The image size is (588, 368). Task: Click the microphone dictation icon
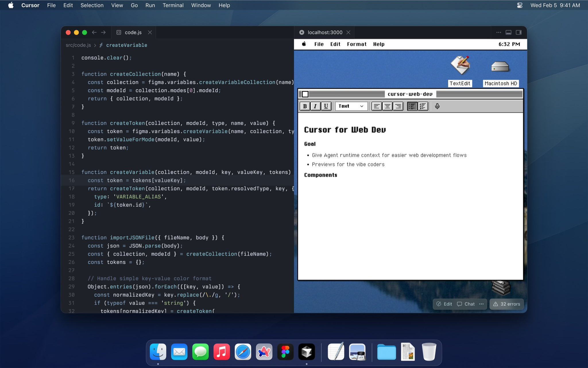tap(437, 106)
